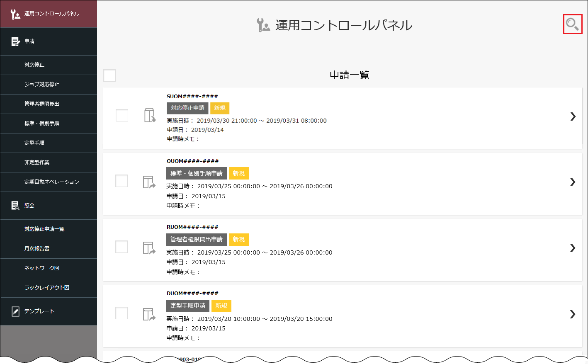Click the document icon of RUOM####-#### request

[x=149, y=248]
